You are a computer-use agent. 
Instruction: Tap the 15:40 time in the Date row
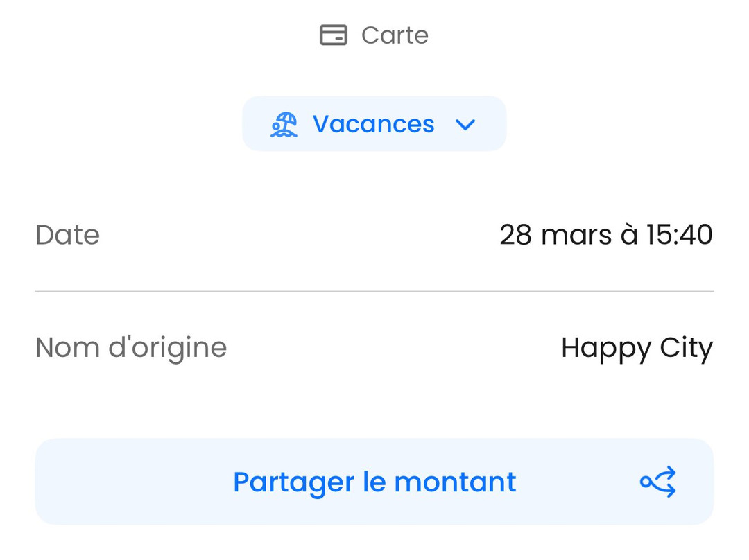[x=679, y=235]
